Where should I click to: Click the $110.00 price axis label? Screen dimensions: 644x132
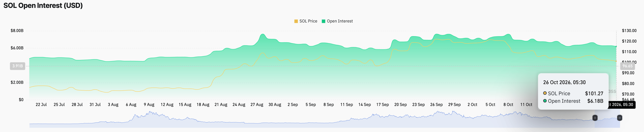point(629,52)
